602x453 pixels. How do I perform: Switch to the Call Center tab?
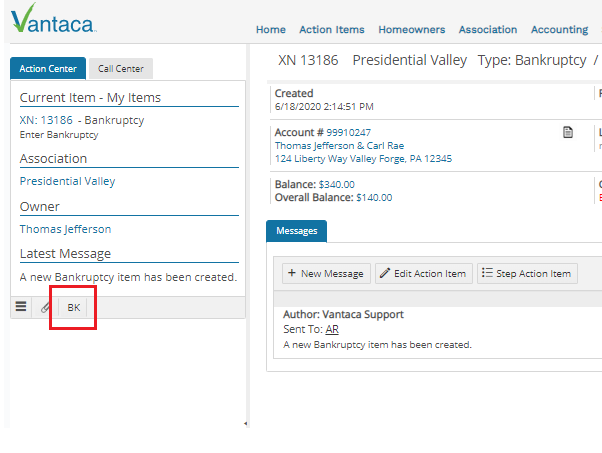coord(120,69)
